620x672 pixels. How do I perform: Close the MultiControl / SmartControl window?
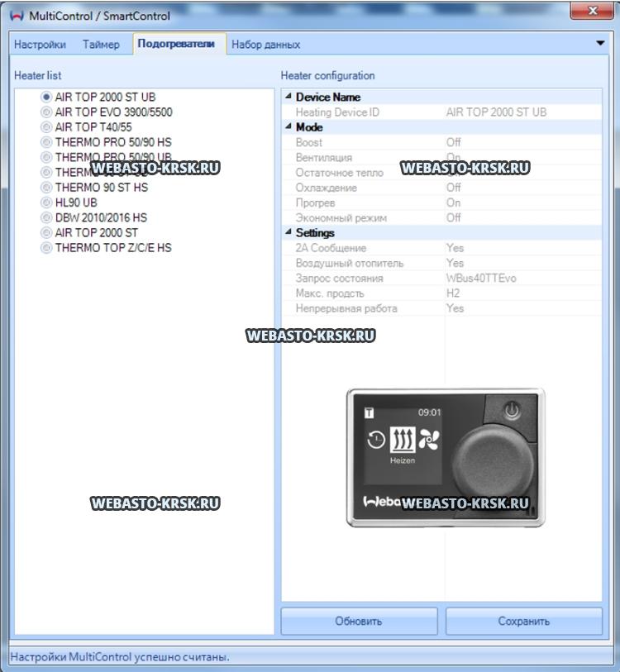coord(592,10)
